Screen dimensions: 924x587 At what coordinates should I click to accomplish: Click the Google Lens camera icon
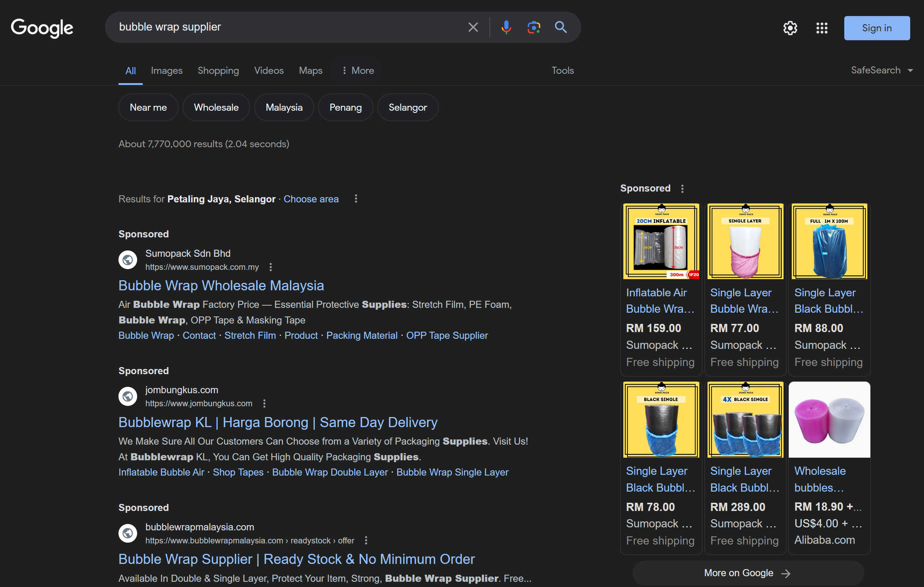(533, 27)
